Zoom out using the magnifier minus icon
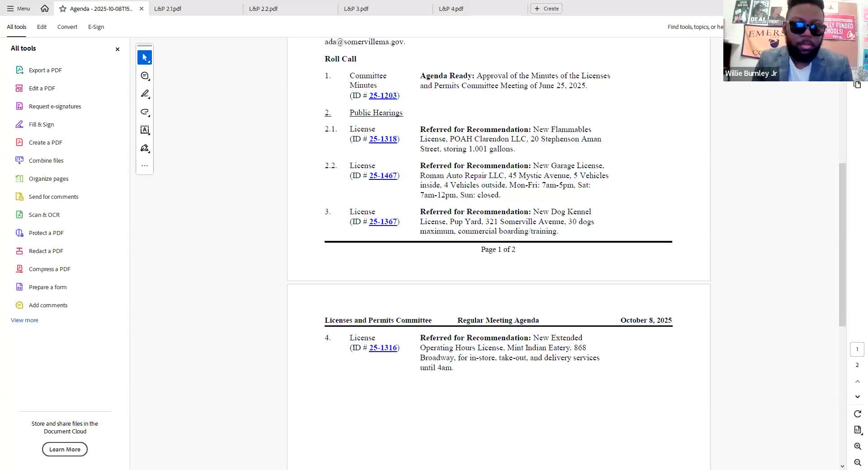The width and height of the screenshot is (868, 470). tap(857, 462)
